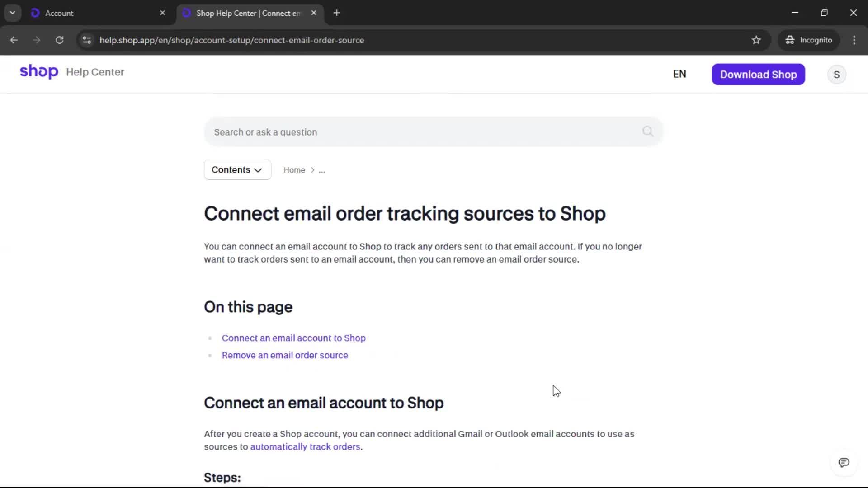This screenshot has width=868, height=488.
Task: Open Chrome's three-dot menu
Action: pos(854,40)
